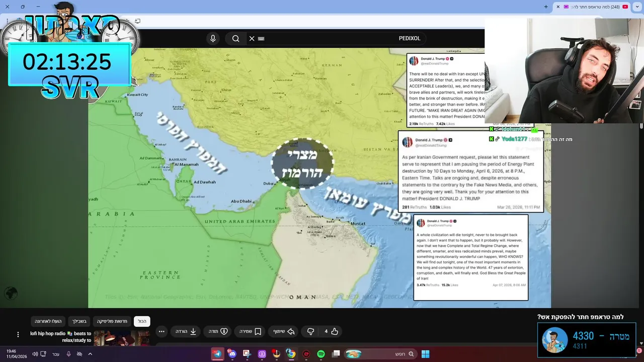This screenshot has height=362, width=644.
Task: Open Discord from the taskbar
Action: coord(232,354)
